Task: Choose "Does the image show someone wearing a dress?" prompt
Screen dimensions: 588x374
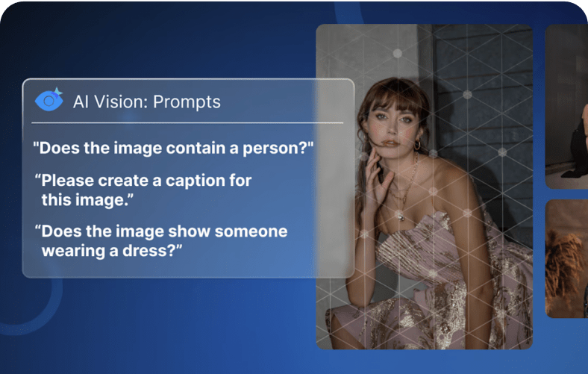Action: pyautogui.click(x=161, y=241)
